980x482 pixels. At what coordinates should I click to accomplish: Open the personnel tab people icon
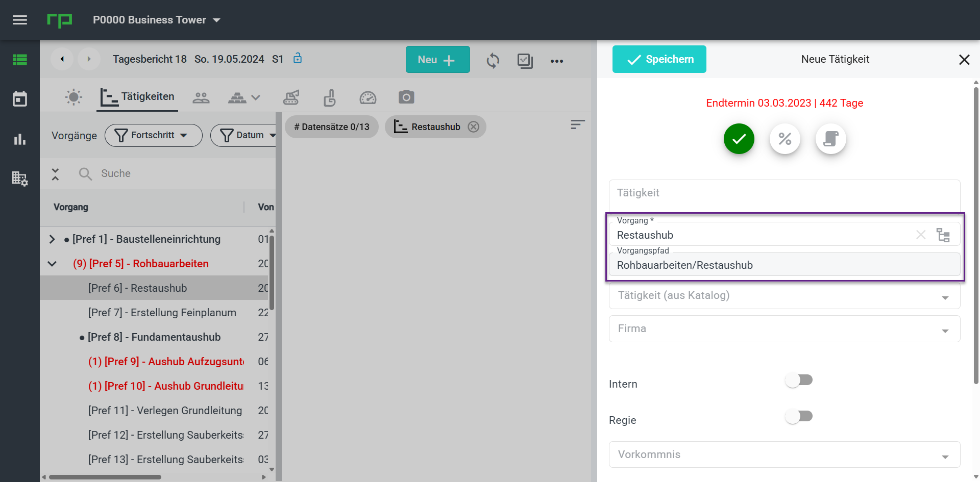point(201,97)
